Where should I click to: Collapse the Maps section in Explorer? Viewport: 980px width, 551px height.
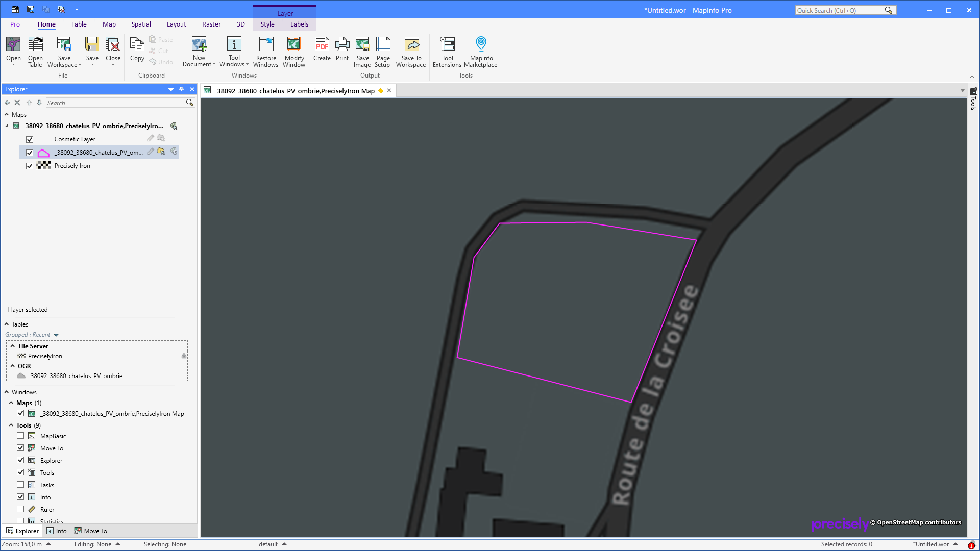pyautogui.click(x=6, y=114)
